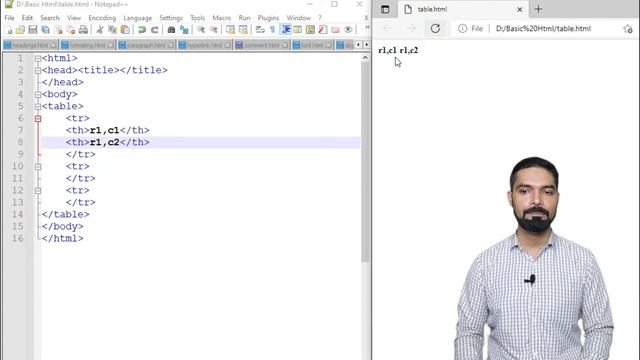Cut selection with the scissors icon
Image resolution: width=640 pixels, height=360 pixels.
click(x=100, y=30)
